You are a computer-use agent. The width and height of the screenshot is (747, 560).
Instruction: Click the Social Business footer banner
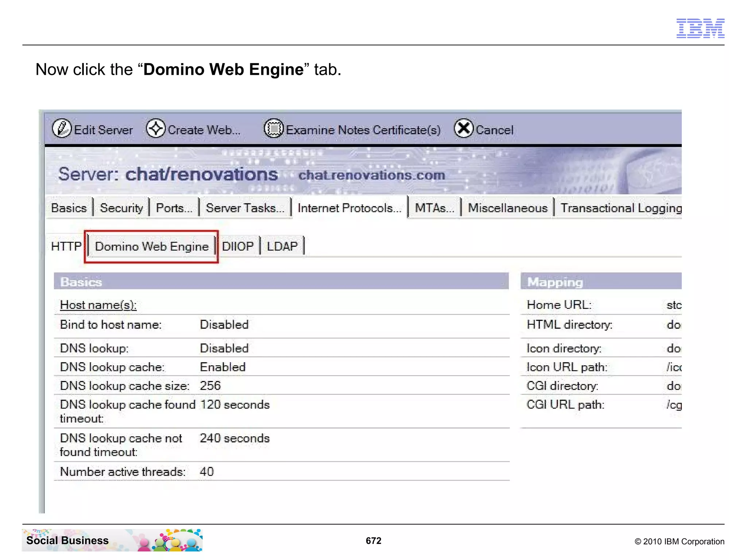point(112,540)
